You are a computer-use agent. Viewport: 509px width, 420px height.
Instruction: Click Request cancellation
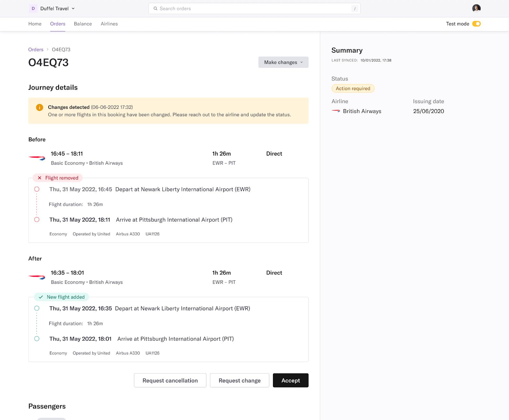[x=170, y=380]
